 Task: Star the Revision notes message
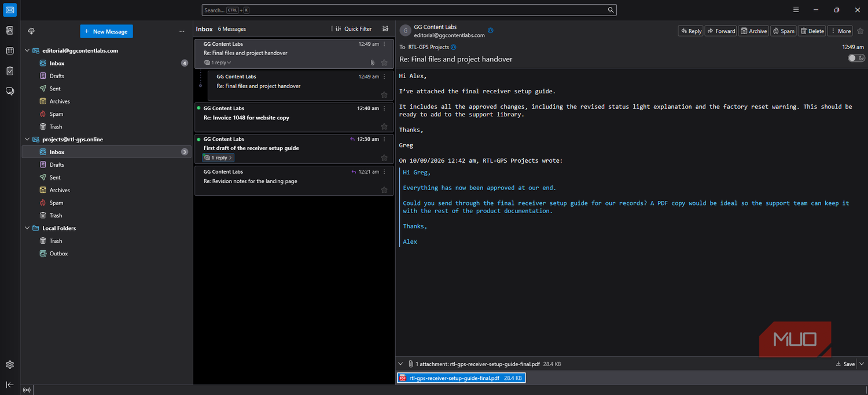coord(384,190)
